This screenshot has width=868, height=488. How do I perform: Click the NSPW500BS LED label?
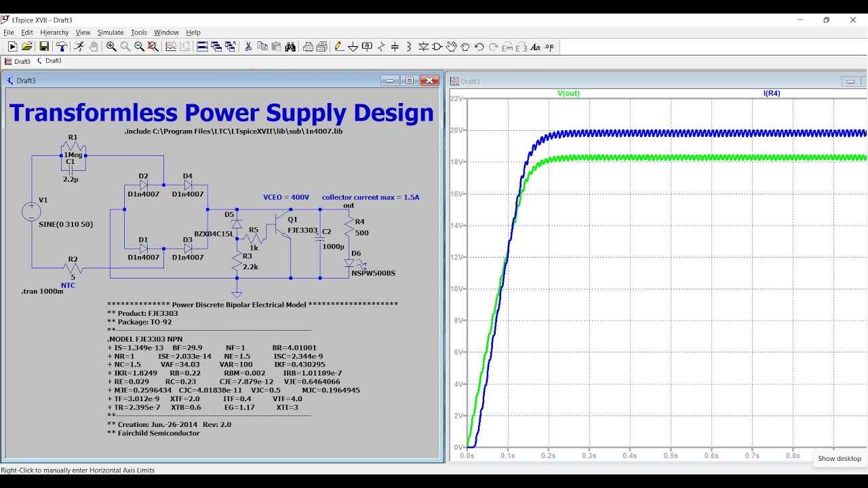click(x=373, y=273)
